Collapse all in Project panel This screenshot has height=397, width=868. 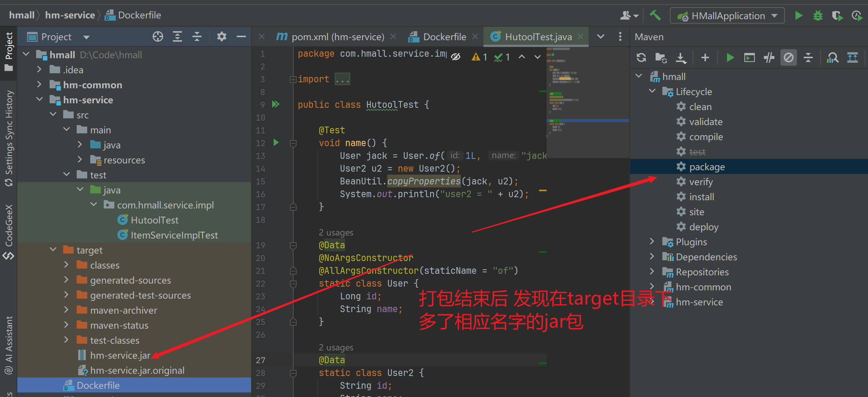(197, 36)
